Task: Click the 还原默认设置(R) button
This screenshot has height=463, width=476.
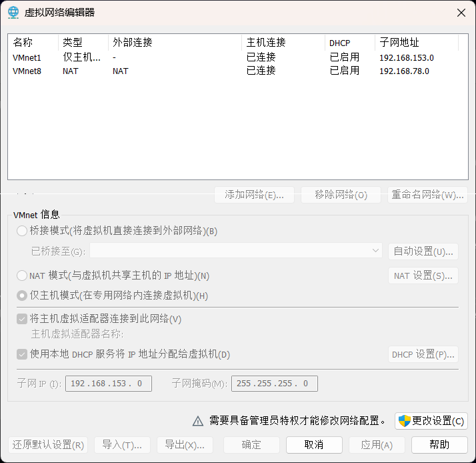Action: (48, 445)
